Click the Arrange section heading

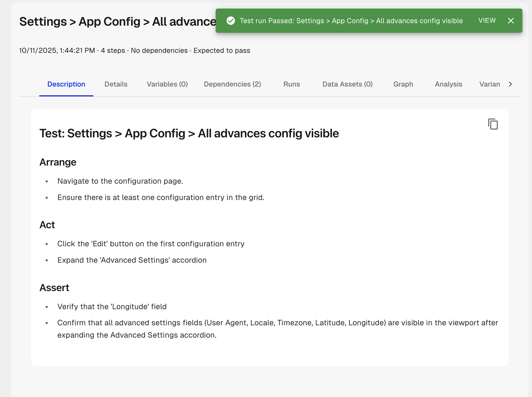point(58,162)
